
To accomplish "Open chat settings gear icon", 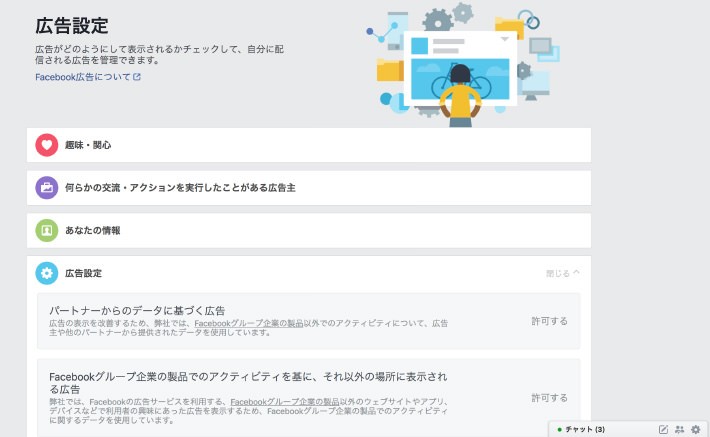I will [696, 429].
